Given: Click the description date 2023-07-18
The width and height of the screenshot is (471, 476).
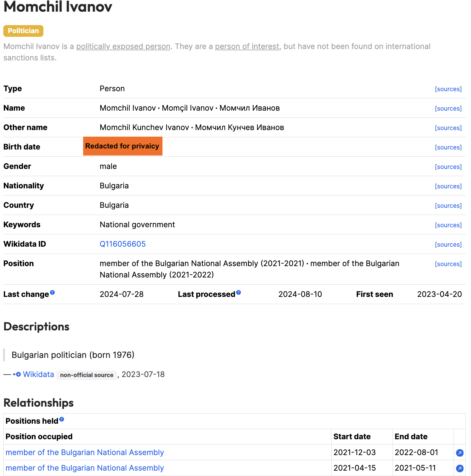Looking at the screenshot, I should [x=143, y=374].
